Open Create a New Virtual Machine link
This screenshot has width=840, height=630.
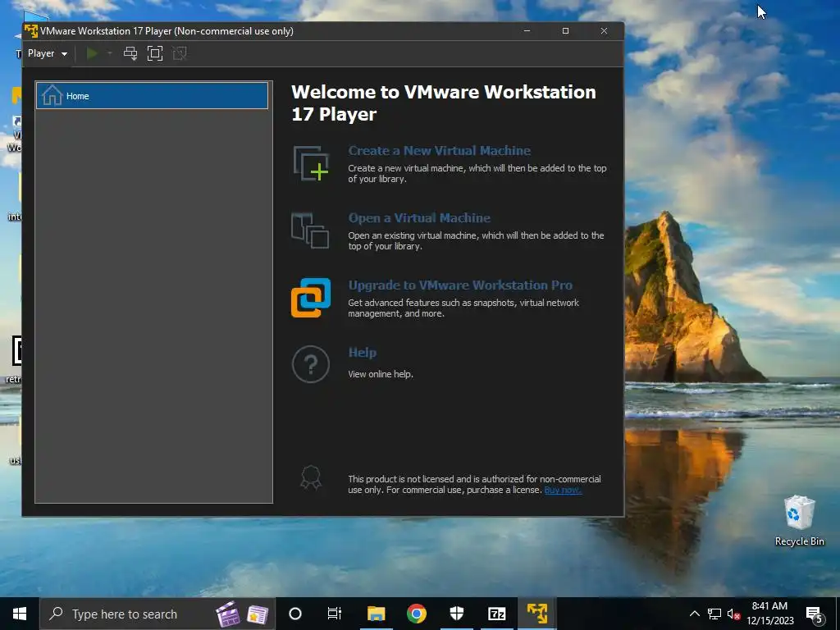[440, 151]
